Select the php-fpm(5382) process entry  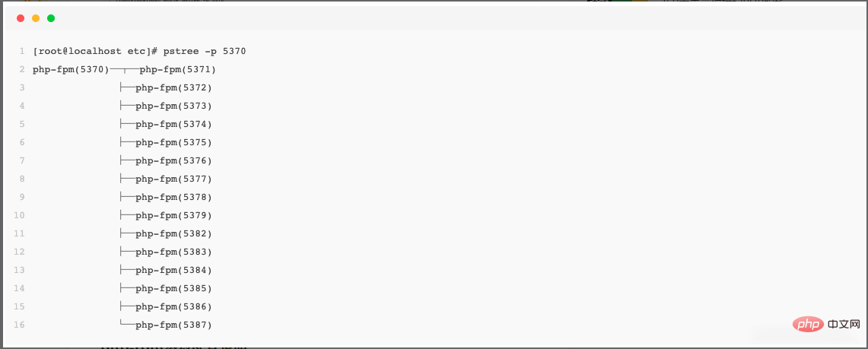click(x=173, y=234)
